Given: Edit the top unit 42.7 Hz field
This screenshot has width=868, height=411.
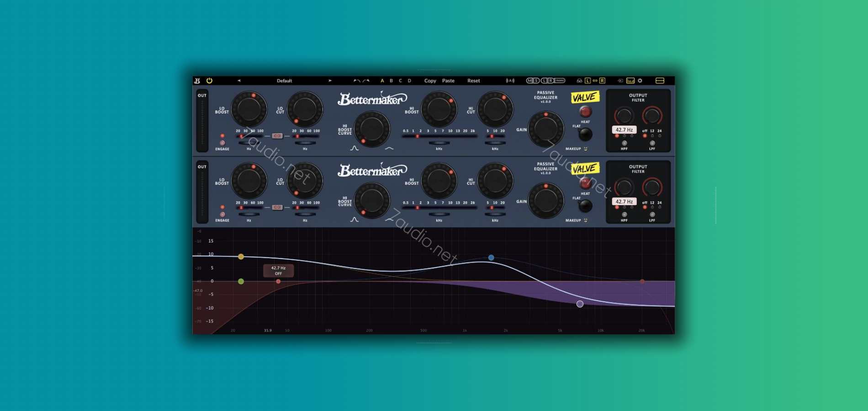Looking at the screenshot, I should (624, 130).
